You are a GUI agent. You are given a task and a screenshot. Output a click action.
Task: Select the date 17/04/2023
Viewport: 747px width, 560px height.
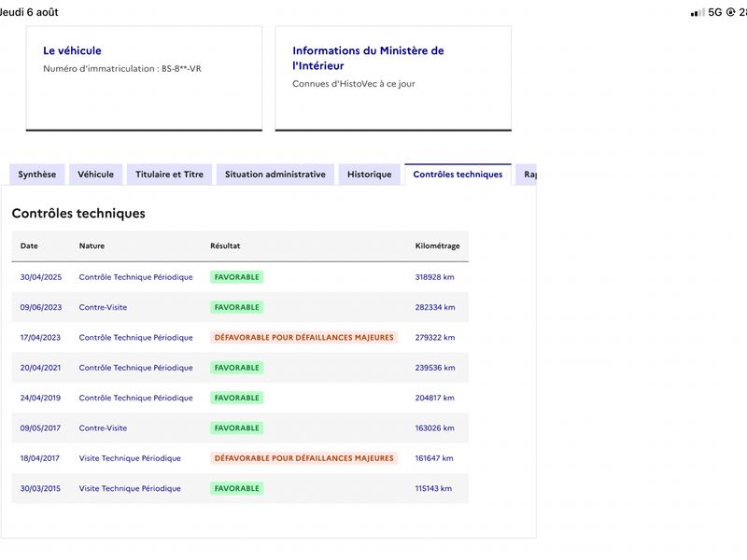click(40, 338)
